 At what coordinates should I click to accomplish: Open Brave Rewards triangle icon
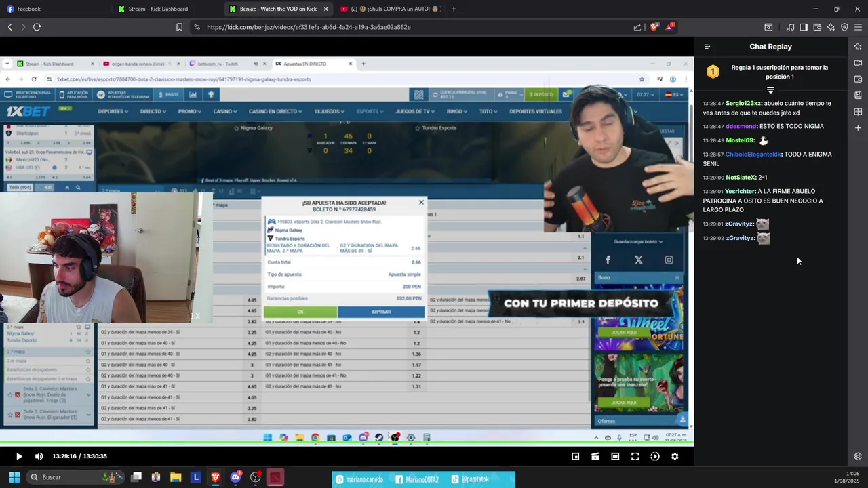tap(670, 27)
